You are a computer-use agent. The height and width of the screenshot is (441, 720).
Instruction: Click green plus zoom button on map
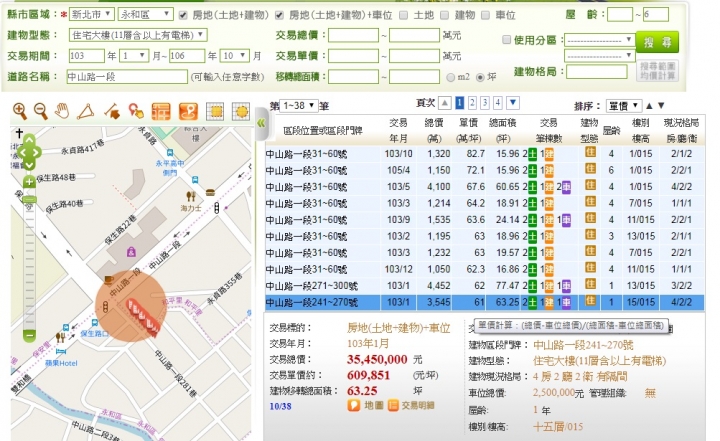point(29,182)
